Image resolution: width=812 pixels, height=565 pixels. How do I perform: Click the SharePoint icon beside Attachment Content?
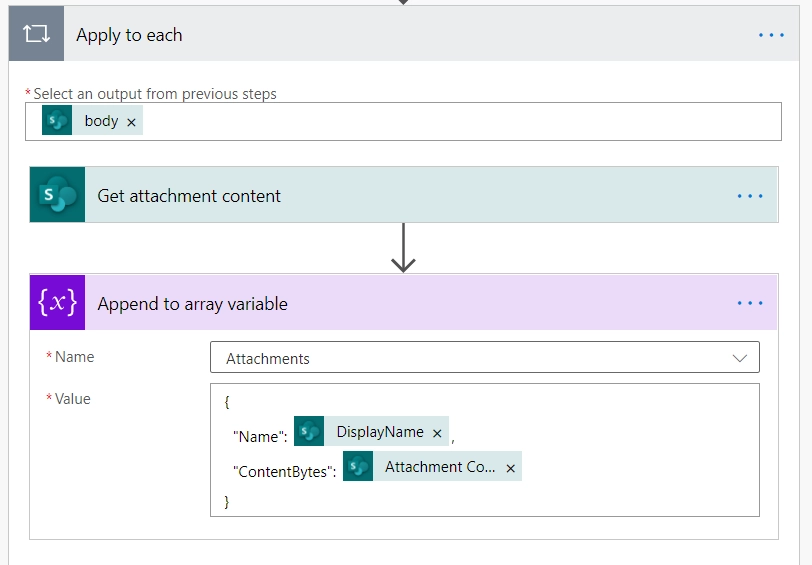pos(358,466)
